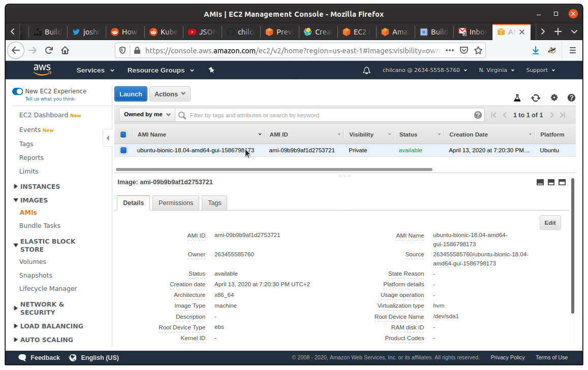Open a new Firefox tab with plus icon
Image resolution: width=588 pixels, height=370 pixels.
click(x=558, y=32)
